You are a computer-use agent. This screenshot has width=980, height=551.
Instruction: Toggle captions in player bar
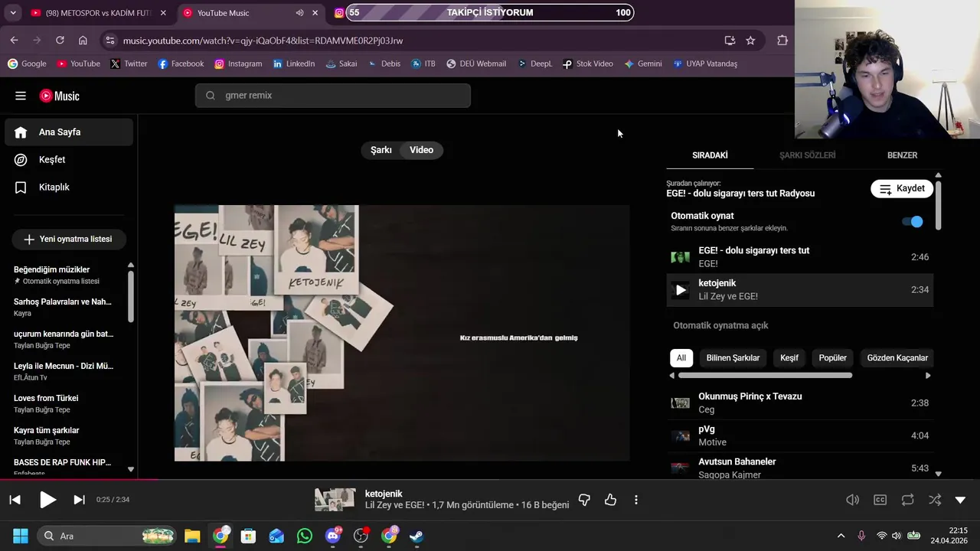880,500
